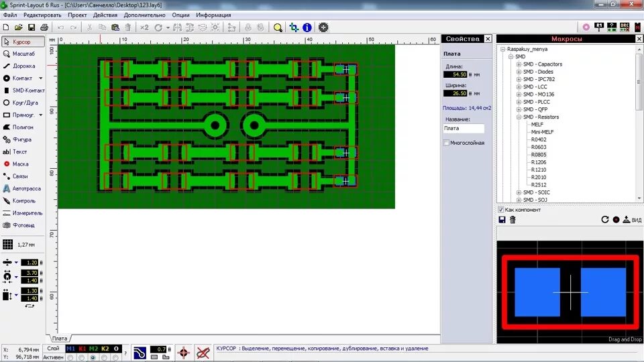Click the Название input field
644x362 pixels.
pos(464,129)
